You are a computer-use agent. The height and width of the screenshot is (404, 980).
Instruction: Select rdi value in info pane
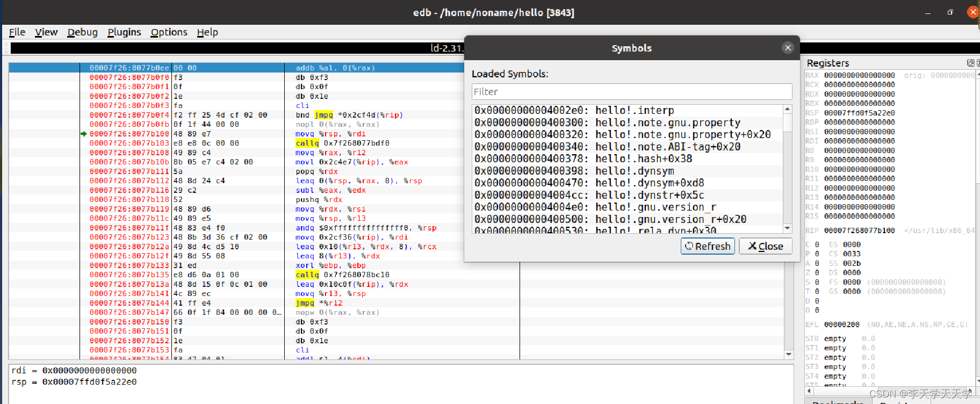pyautogui.click(x=89, y=370)
